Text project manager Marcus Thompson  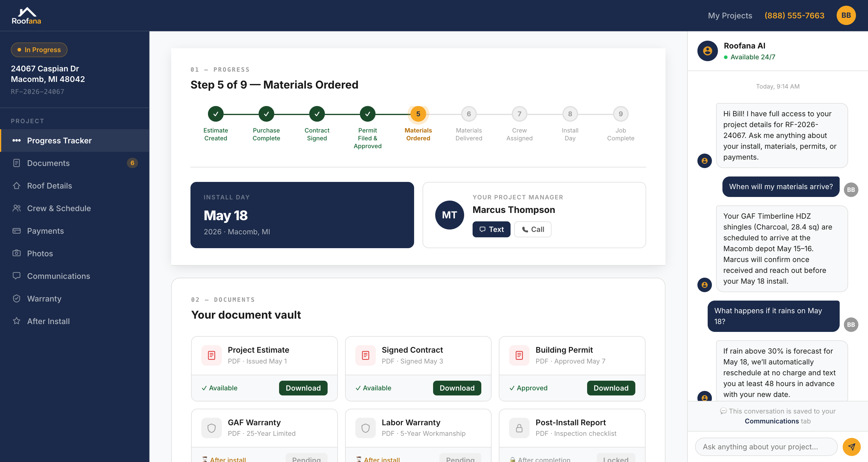pos(491,229)
